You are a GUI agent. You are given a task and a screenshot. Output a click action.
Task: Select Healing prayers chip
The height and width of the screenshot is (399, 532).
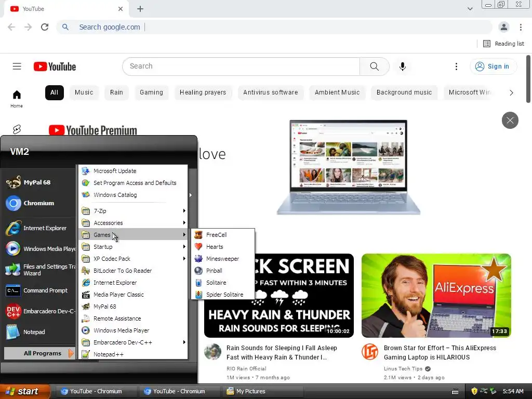point(203,92)
